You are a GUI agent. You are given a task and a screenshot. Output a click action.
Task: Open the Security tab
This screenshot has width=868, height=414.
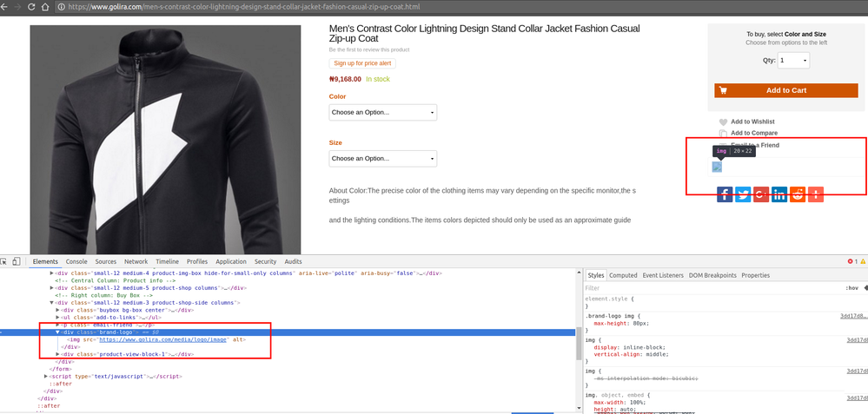tap(265, 261)
